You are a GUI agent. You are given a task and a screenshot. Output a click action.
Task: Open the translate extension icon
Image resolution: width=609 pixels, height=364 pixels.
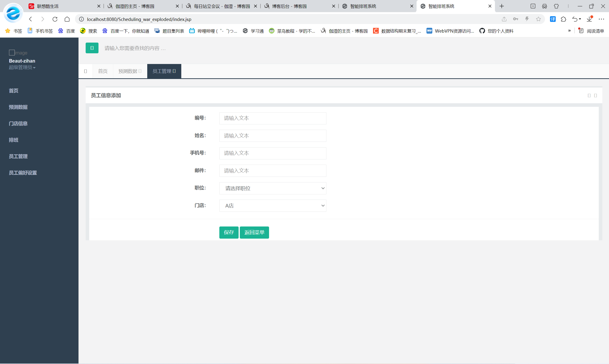(553, 19)
